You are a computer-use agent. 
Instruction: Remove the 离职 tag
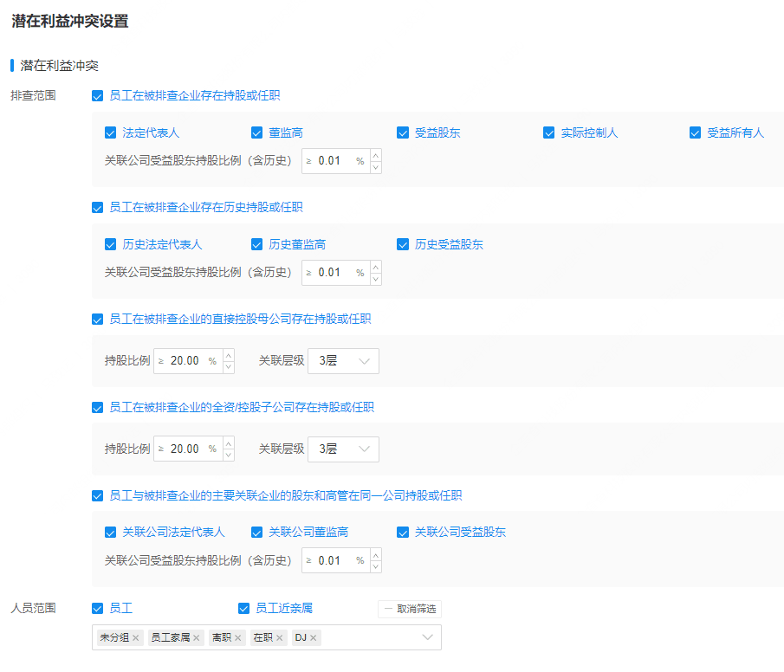238,638
